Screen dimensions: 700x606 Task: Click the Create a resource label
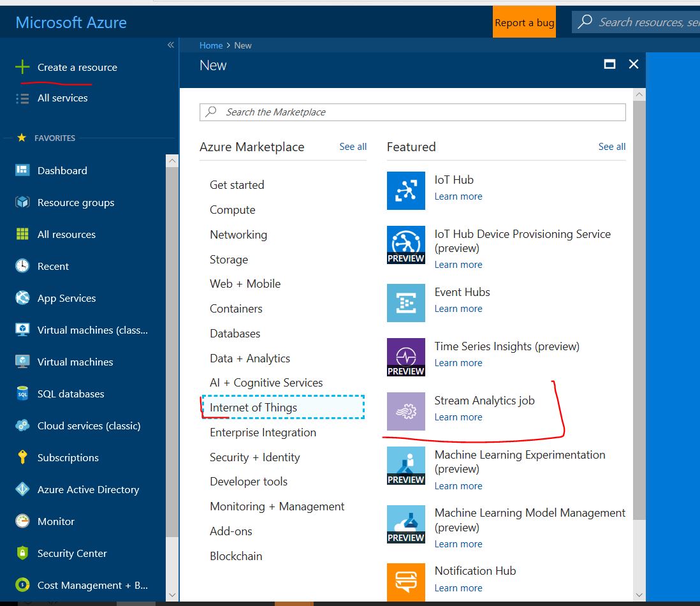(77, 68)
